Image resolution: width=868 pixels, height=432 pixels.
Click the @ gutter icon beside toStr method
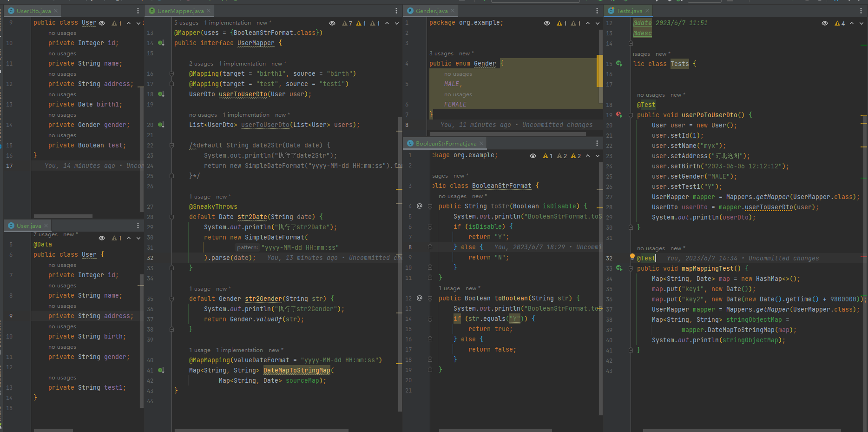click(x=420, y=206)
